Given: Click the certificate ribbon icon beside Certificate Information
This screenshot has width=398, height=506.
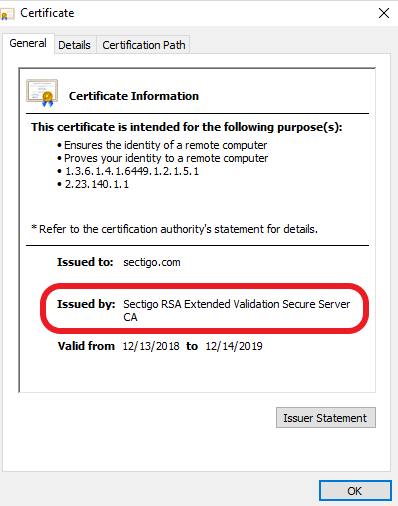Looking at the screenshot, I should click(x=42, y=93).
